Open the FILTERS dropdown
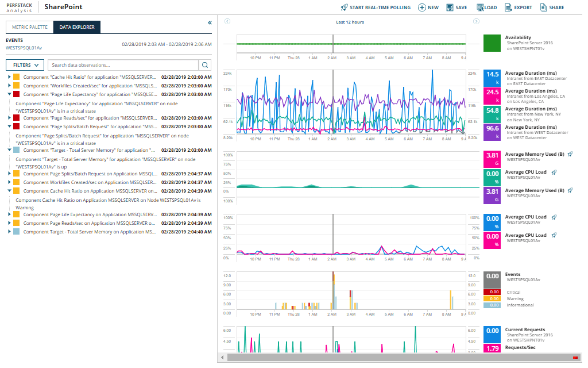The width and height of the screenshot is (588, 368). click(24, 65)
